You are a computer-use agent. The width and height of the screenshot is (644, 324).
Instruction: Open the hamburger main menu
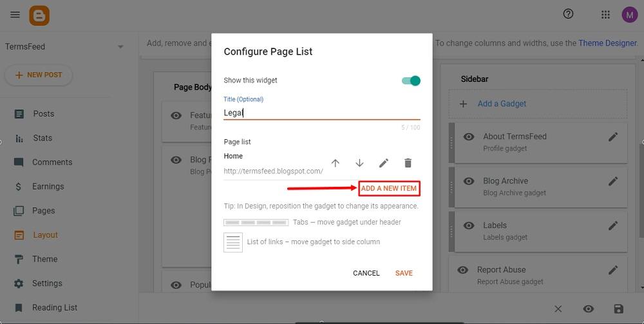[15, 15]
